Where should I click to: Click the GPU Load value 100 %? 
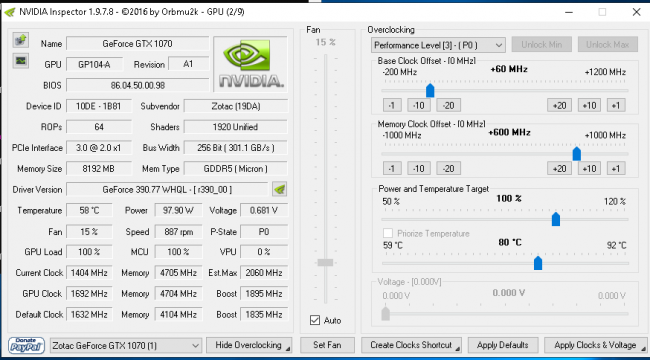tap(90, 252)
